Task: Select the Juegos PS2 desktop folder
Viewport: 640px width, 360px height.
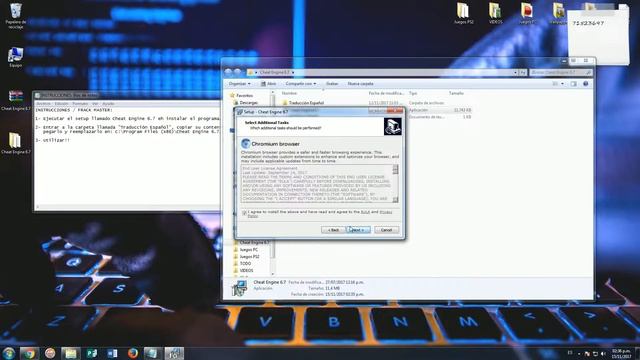Action: pos(463,13)
